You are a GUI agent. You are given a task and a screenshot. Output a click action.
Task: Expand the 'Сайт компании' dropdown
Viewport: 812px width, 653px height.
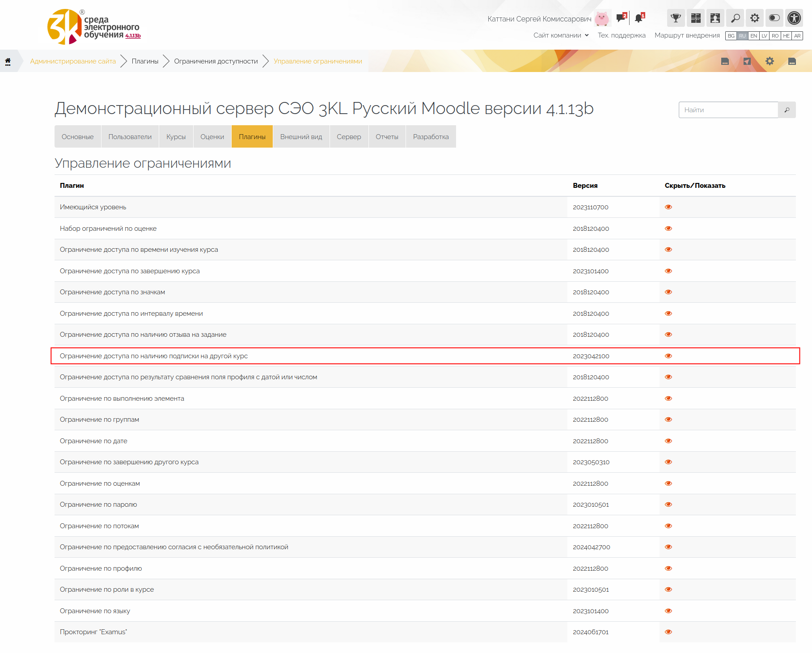tap(561, 35)
